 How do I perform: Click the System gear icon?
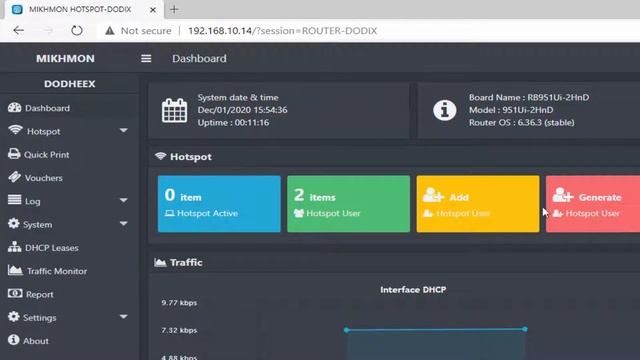coord(13,224)
